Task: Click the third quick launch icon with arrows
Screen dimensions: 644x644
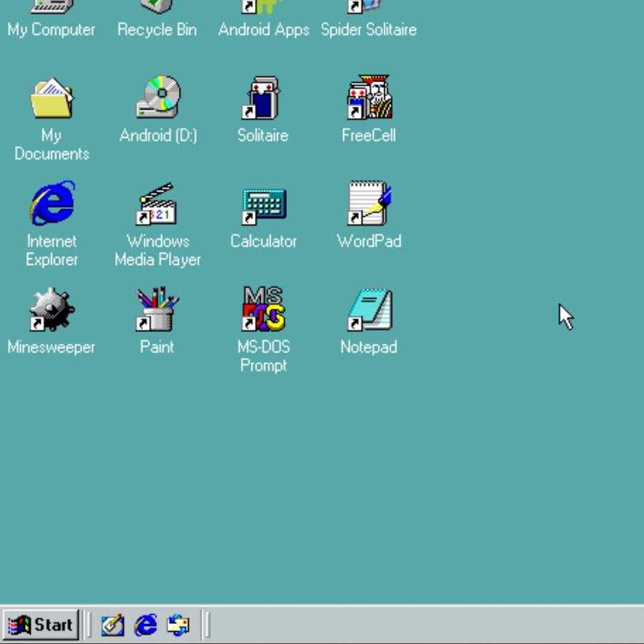Action: click(x=178, y=625)
